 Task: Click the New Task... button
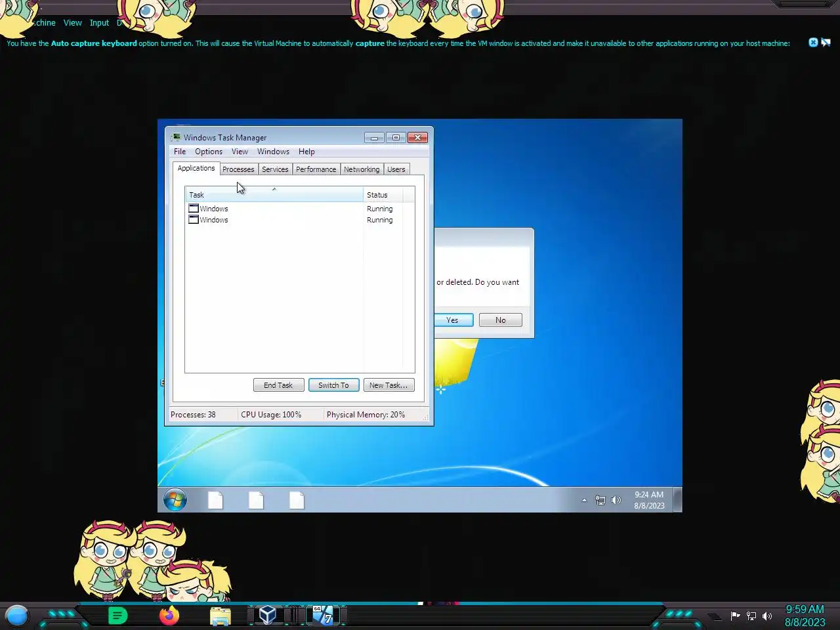(388, 385)
